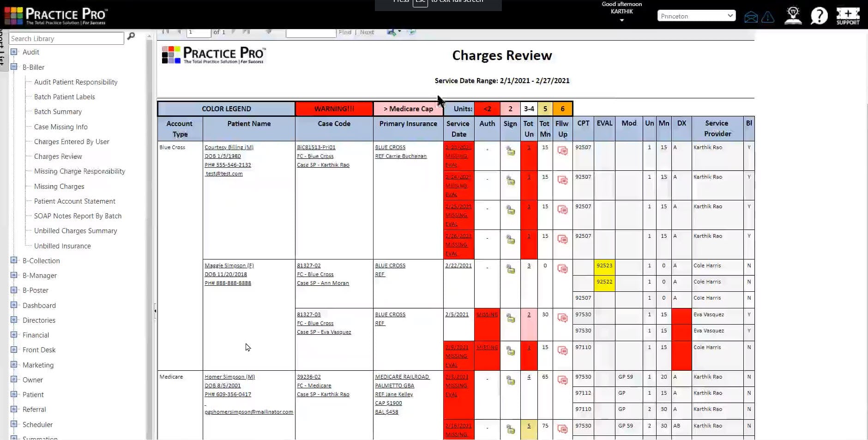The width and height of the screenshot is (868, 440).
Task: Expand the Scheduler tree node
Action: (x=14, y=424)
